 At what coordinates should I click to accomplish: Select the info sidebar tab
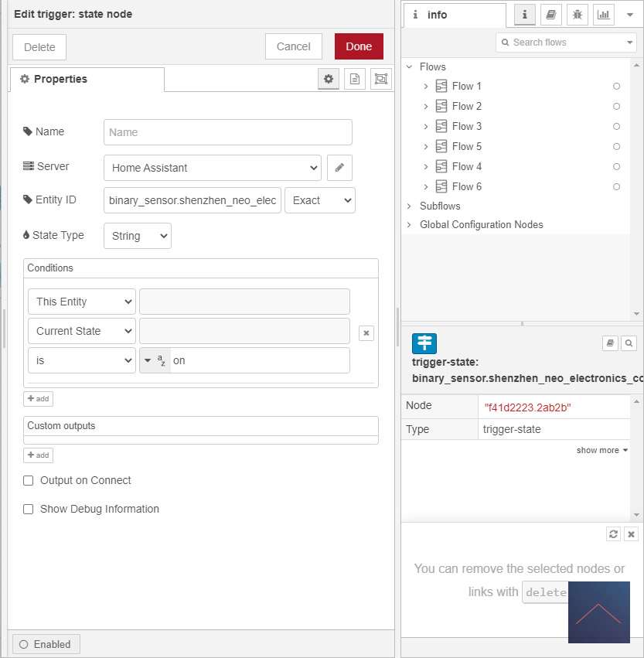coord(454,15)
